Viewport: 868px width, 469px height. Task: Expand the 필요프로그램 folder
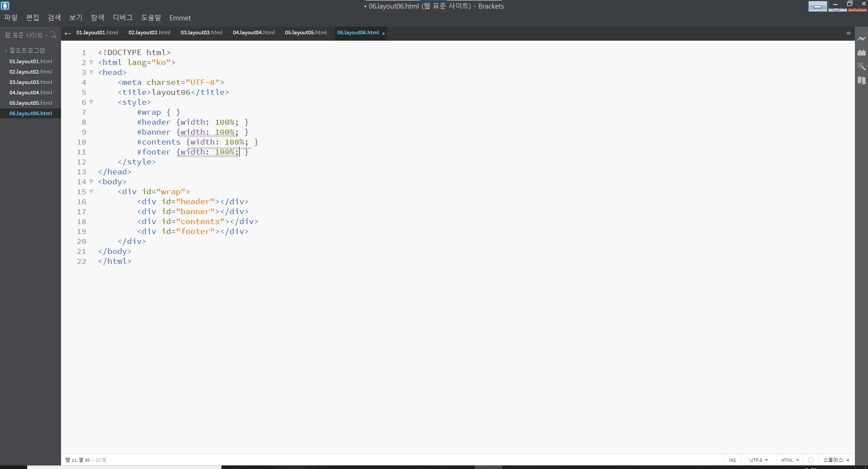click(27, 51)
